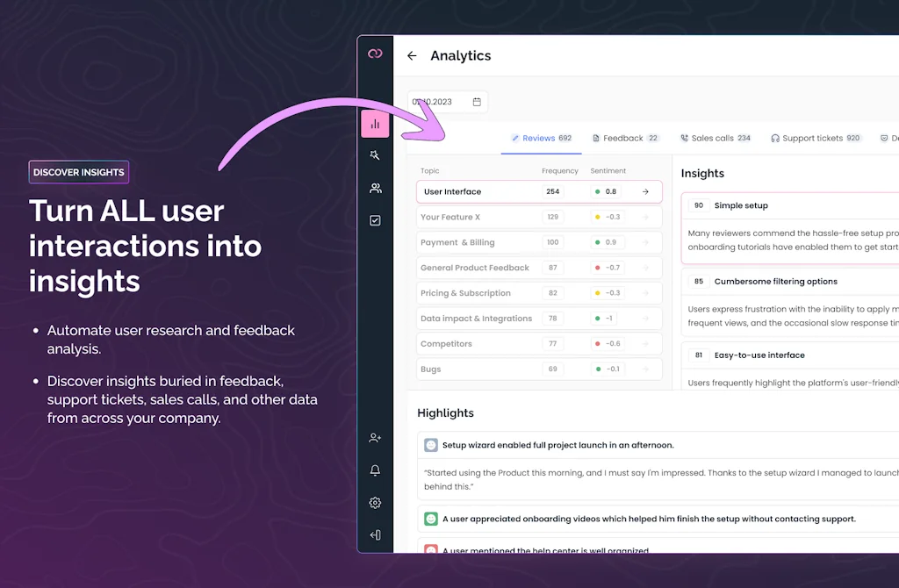This screenshot has height=588, width=899.
Task: Click the calendar icon in the date field
Action: coord(477,101)
